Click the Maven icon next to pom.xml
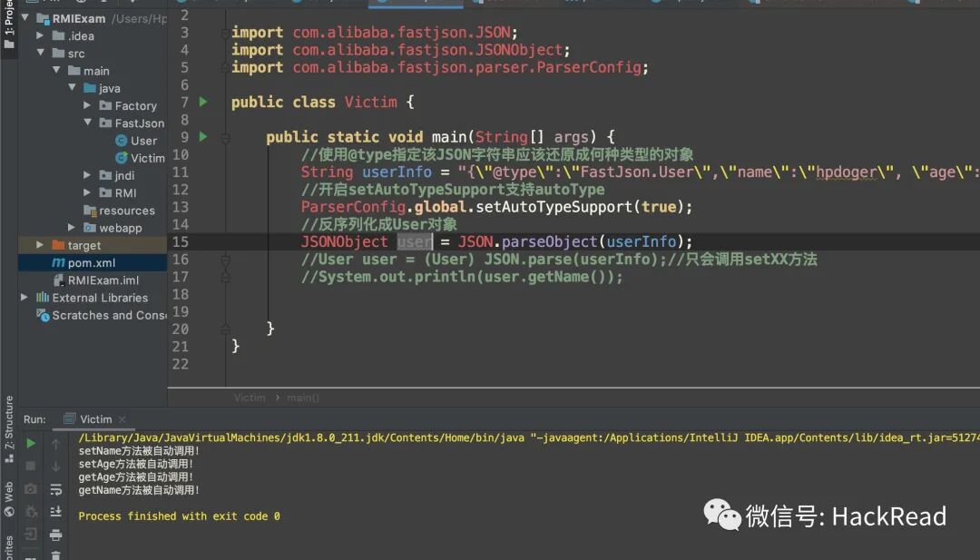This screenshot has width=980, height=560. click(59, 263)
